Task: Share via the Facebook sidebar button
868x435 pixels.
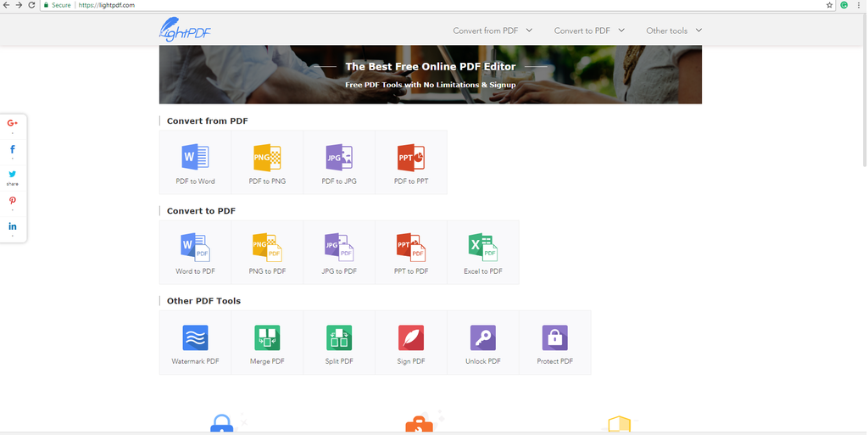Action: click(13, 149)
